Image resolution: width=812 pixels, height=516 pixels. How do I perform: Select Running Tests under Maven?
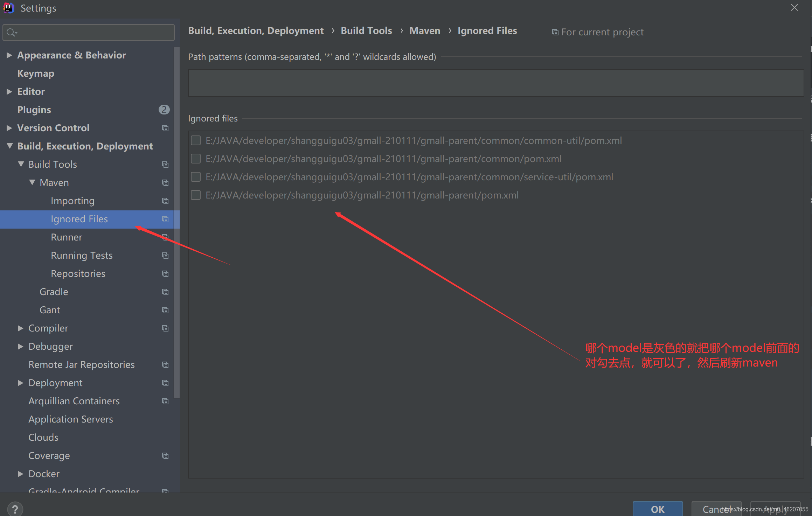click(x=82, y=256)
